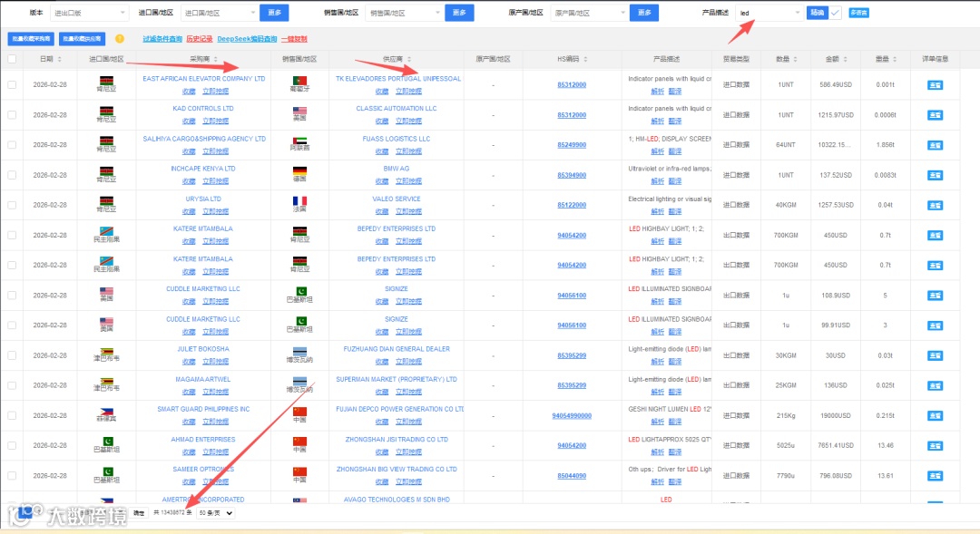Image resolution: width=980 pixels, height=534 pixels.
Task: Tick checkbox for INCHCAPE KENYA LTD row
Action: point(12,176)
